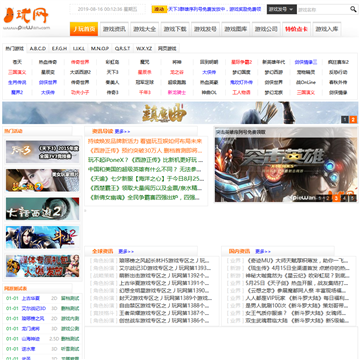Open the J玩网第1386 news item

coord(164,321)
